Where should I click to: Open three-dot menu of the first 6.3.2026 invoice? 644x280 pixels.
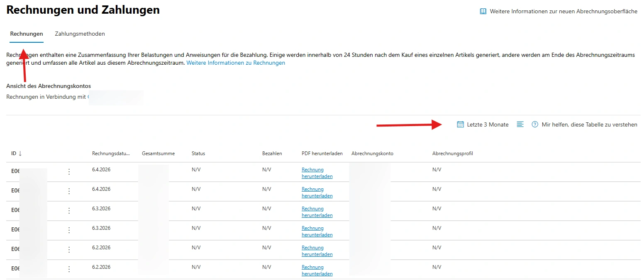[69, 211]
